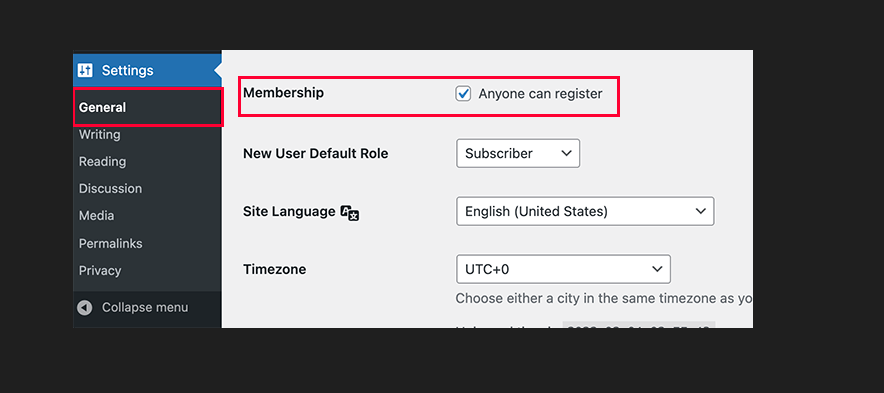Open the Timezone UTC+0 dropdown

[563, 269]
